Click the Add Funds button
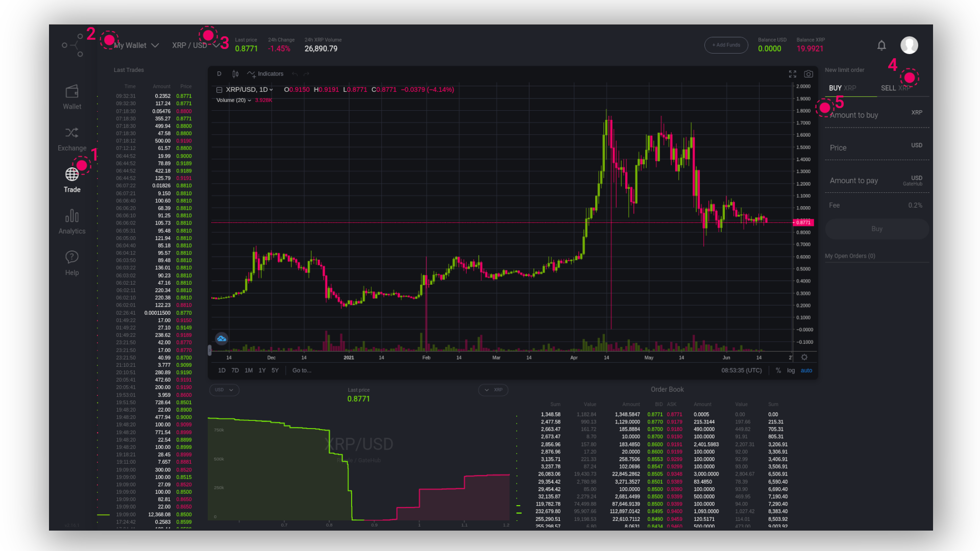The width and height of the screenshot is (980, 551). click(x=726, y=45)
